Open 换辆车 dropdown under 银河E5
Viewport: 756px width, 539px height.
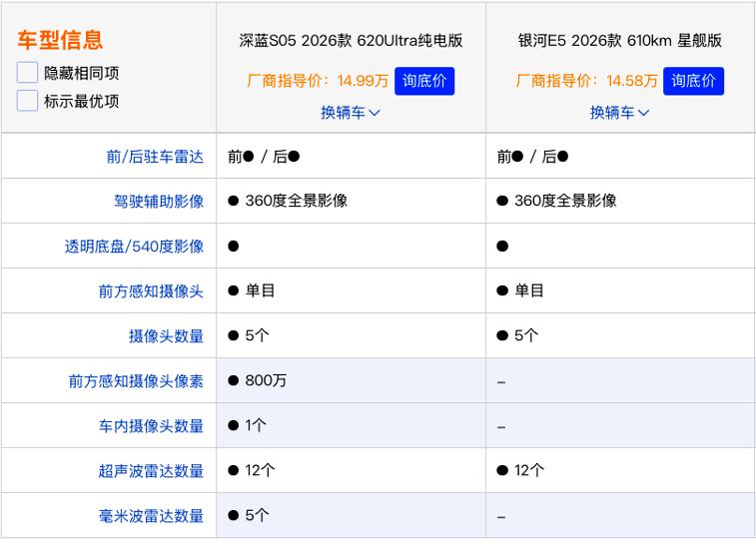coord(619,113)
